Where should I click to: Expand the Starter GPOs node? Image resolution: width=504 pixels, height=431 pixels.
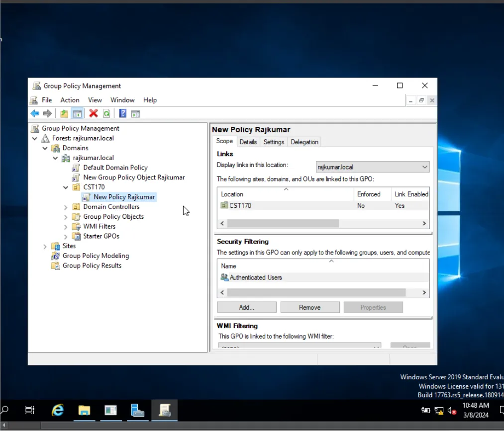(66, 237)
